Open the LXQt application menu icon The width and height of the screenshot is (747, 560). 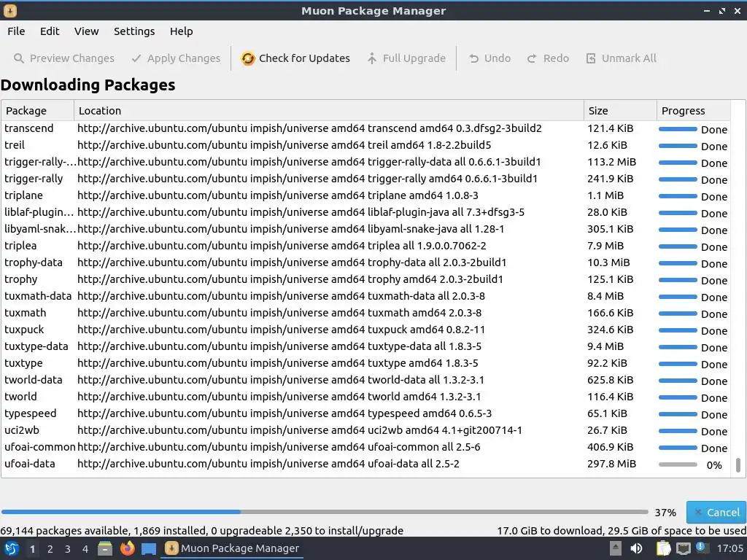tap(12, 548)
